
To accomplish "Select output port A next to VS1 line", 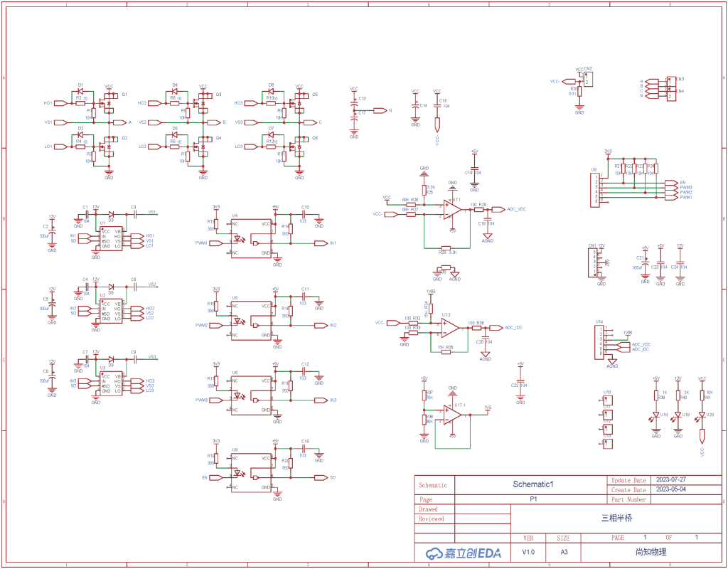I will pos(119,122).
